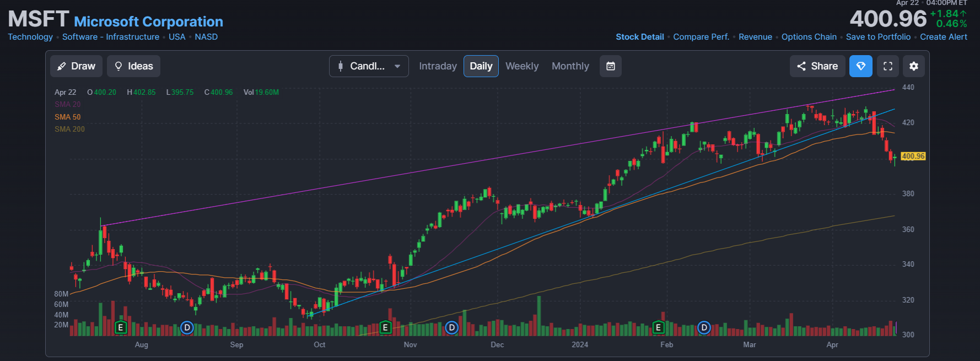Click the first earnings E marker in July
The image size is (980, 361).
coord(121,328)
